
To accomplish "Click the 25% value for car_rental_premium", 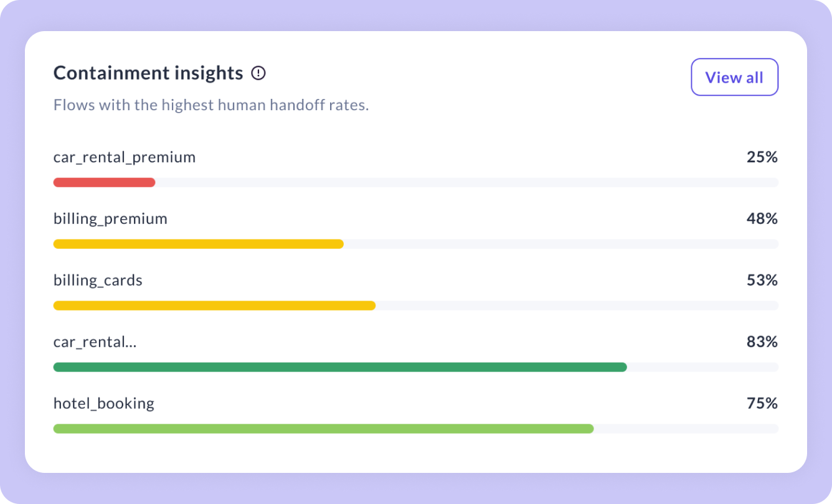I will pos(762,157).
